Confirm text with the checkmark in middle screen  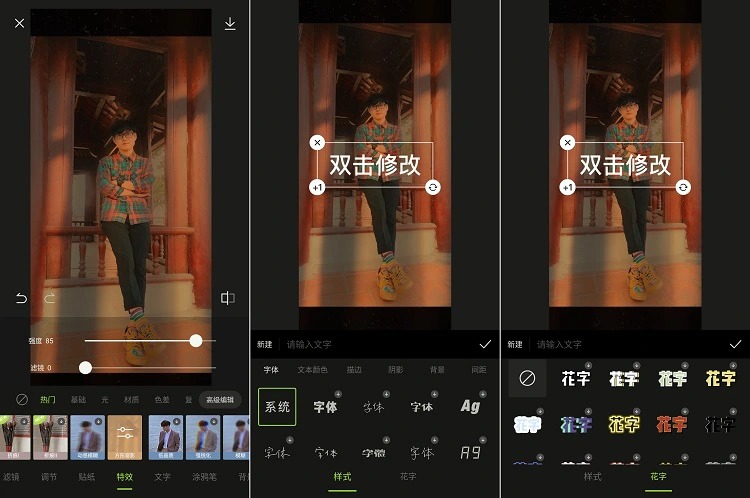tap(485, 344)
